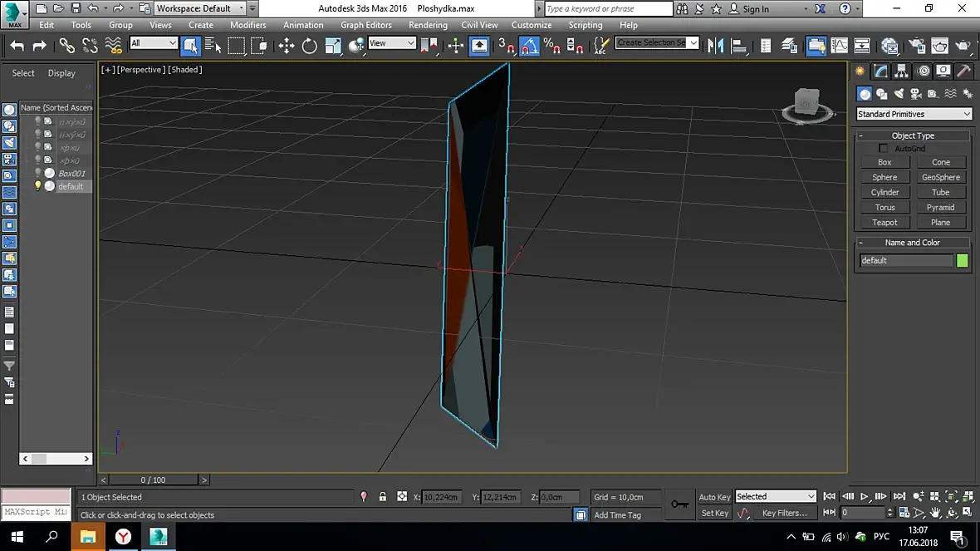Screen dimensions: 980x551
Task: Toggle the Angle Snap tool
Action: coord(529,46)
